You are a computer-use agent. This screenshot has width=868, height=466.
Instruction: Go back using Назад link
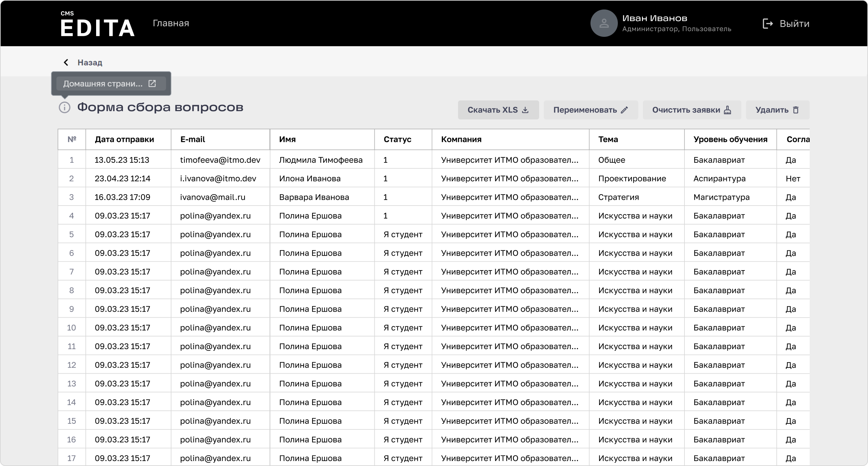click(x=90, y=62)
